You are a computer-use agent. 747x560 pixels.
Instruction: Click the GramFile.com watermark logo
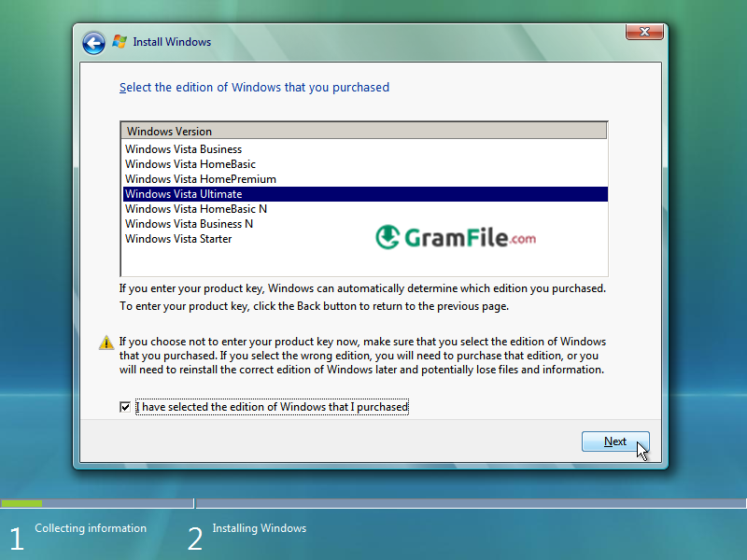click(x=458, y=237)
